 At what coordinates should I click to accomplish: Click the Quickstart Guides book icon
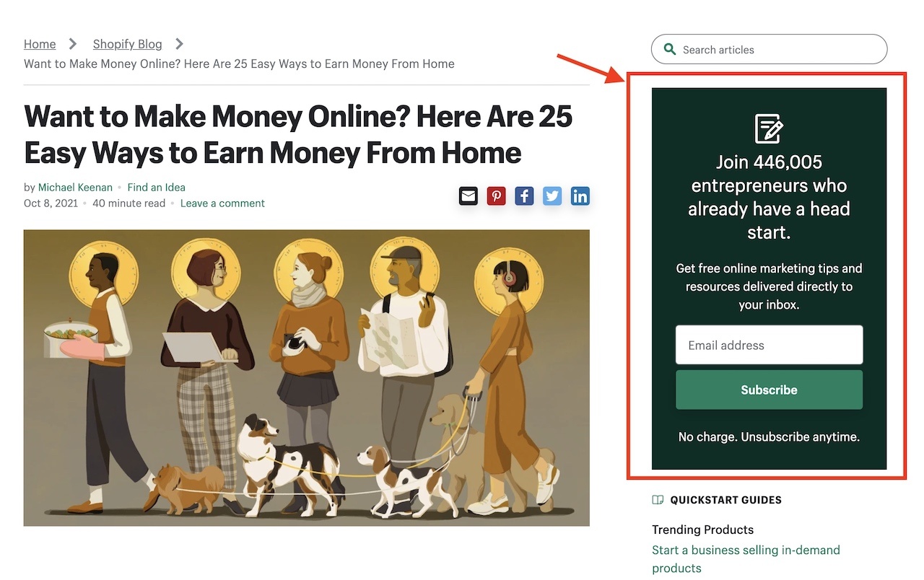coord(658,499)
